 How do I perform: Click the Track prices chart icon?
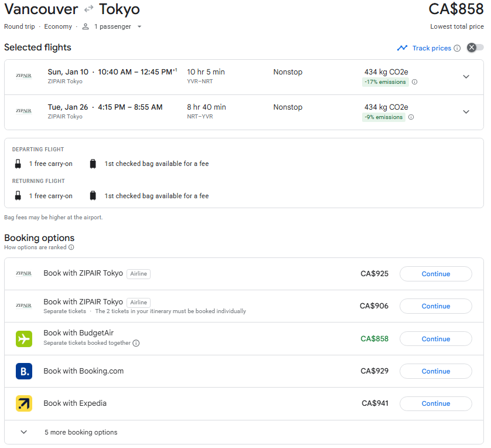click(402, 48)
